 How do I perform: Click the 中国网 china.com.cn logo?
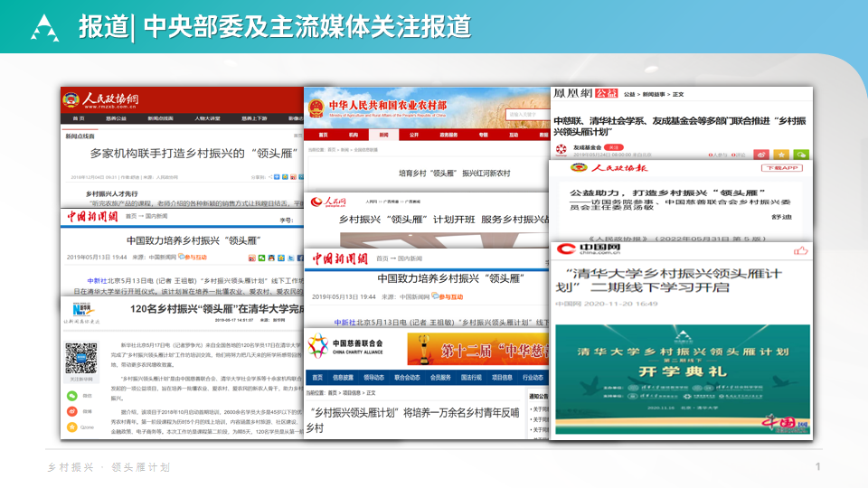[589, 249]
